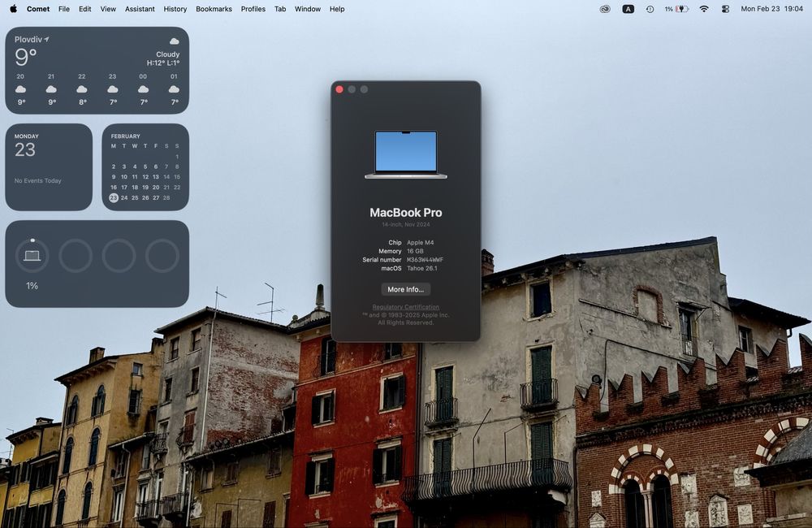Open the File menu

(63, 9)
